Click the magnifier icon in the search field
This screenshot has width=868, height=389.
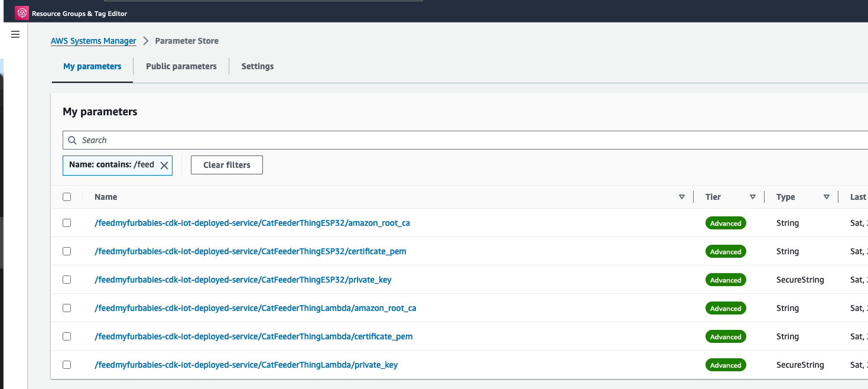[x=72, y=140]
